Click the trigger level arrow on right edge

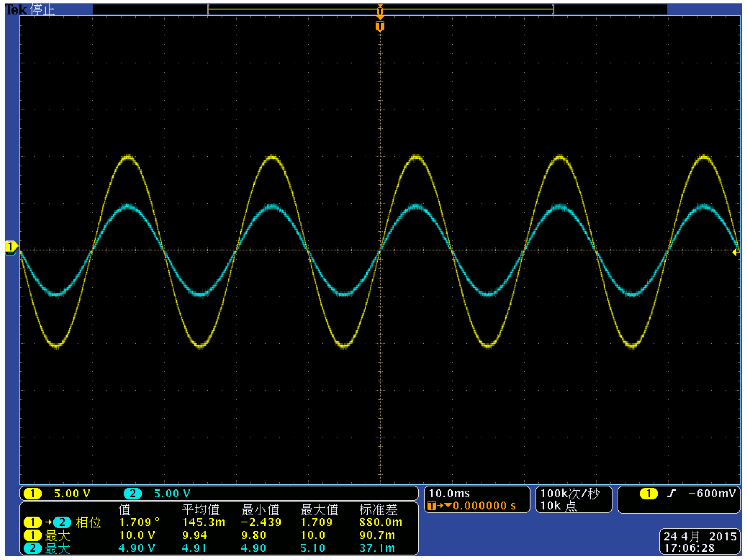(x=735, y=252)
